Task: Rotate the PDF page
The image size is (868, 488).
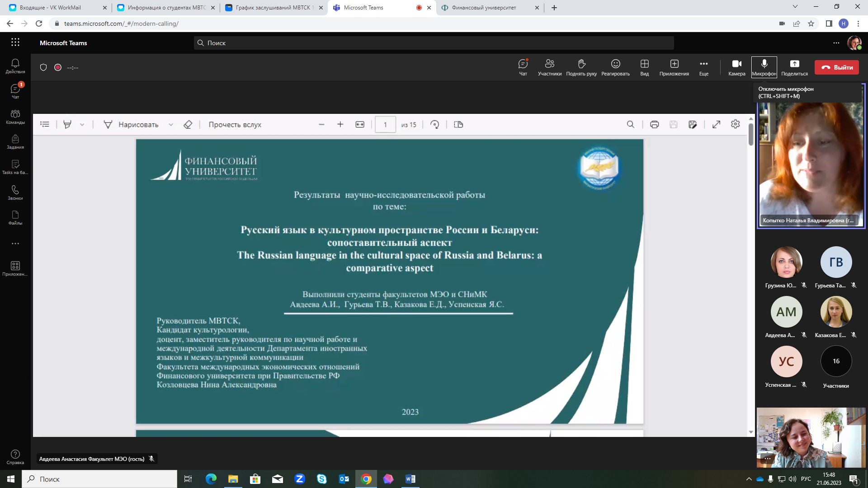Action: coord(434,125)
